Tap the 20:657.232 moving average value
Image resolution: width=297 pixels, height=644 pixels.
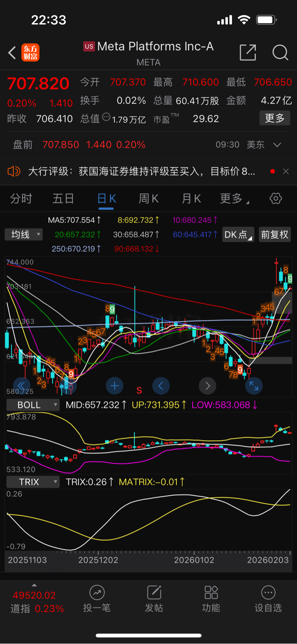point(78,235)
